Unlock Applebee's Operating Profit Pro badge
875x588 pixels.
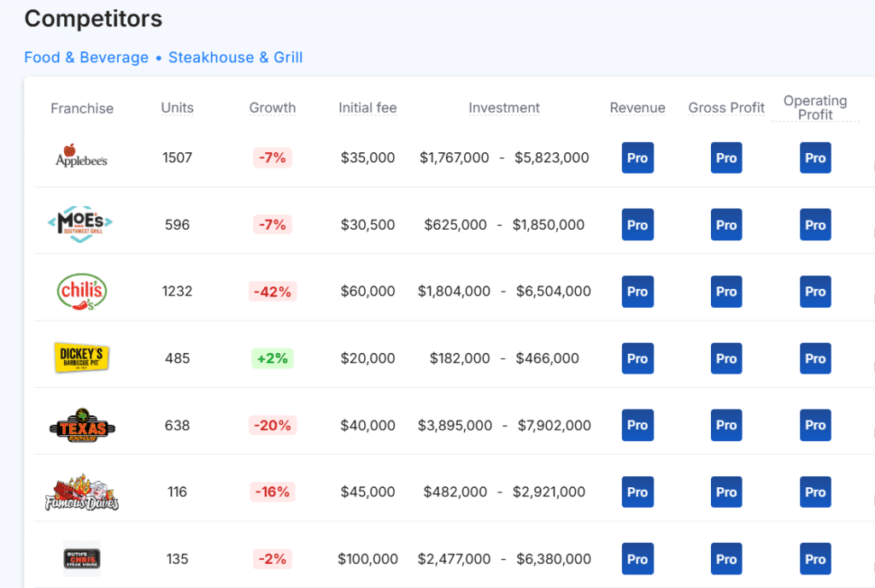(x=815, y=158)
